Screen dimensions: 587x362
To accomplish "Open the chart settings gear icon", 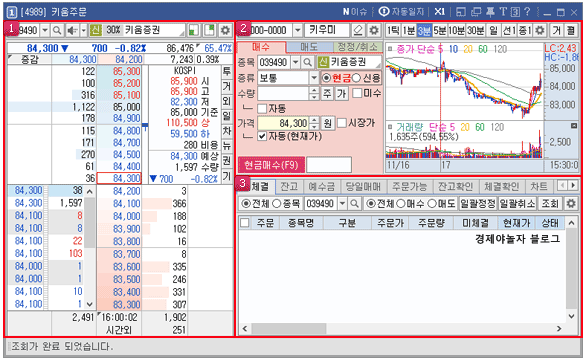I will tap(539, 30).
